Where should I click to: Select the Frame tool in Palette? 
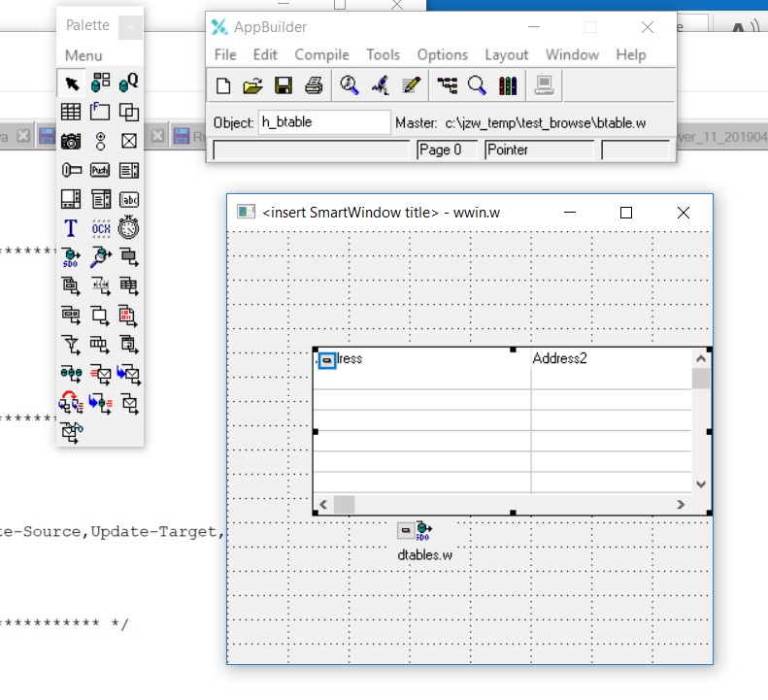pyautogui.click(x=100, y=112)
